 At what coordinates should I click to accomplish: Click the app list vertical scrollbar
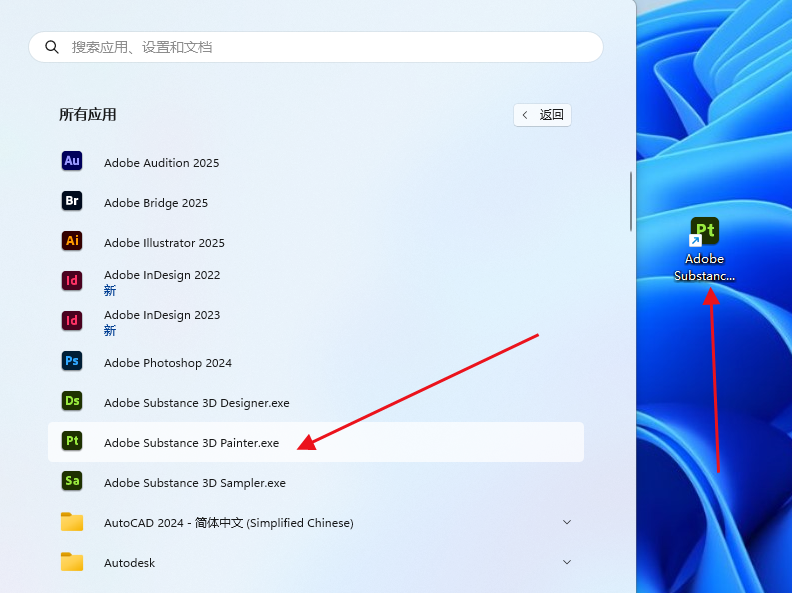tap(631, 202)
